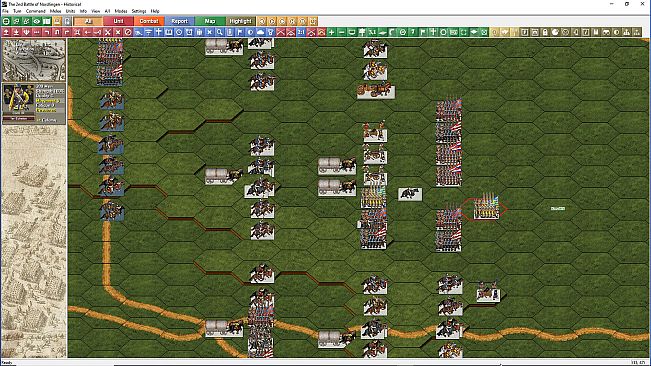Click the green signpost icon
Image resolution: width=651 pixels, height=366 pixels.
[x=362, y=32]
